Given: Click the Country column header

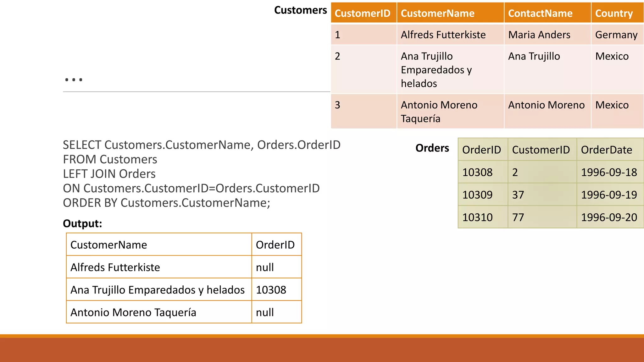Looking at the screenshot, I should click(613, 14).
